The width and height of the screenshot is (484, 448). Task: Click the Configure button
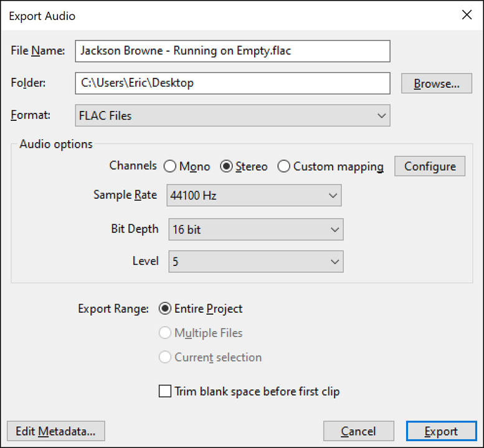point(430,166)
